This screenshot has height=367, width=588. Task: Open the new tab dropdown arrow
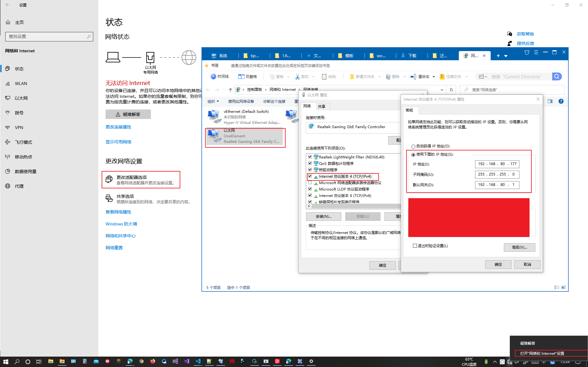505,56
